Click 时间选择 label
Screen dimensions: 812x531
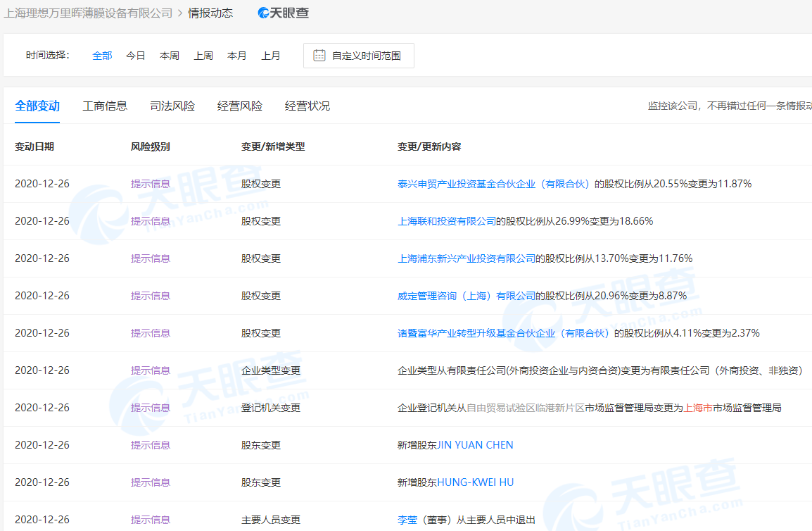pos(48,55)
